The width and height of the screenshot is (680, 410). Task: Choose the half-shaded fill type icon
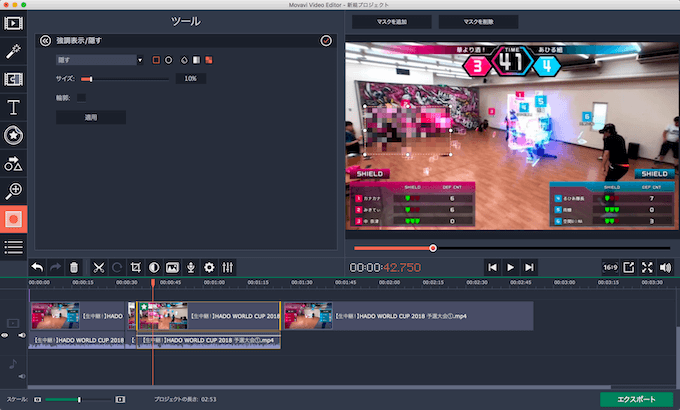(196, 60)
